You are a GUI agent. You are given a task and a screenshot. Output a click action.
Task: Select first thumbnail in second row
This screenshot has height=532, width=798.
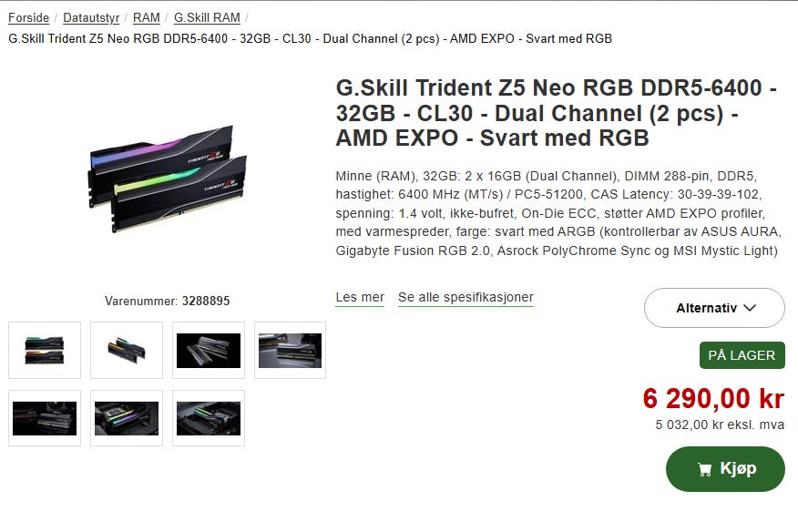[x=45, y=418]
